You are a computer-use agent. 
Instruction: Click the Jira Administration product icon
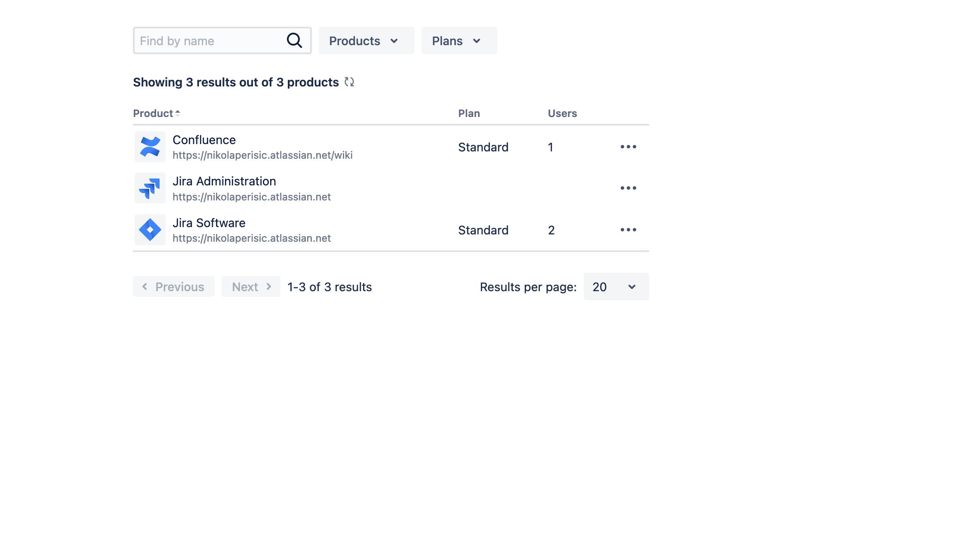click(149, 188)
